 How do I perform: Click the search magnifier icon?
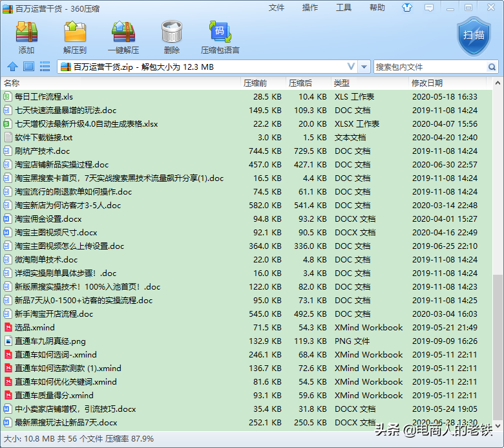(x=492, y=67)
